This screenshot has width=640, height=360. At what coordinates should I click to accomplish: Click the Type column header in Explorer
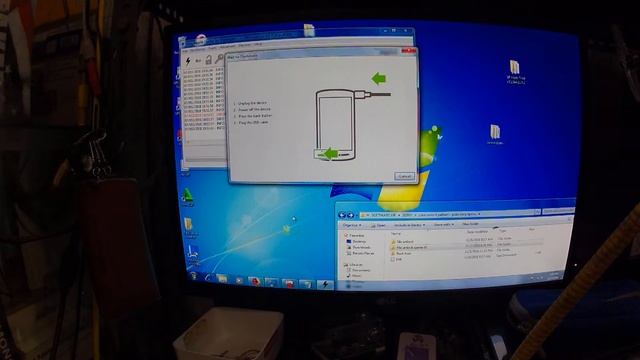pyautogui.click(x=502, y=231)
